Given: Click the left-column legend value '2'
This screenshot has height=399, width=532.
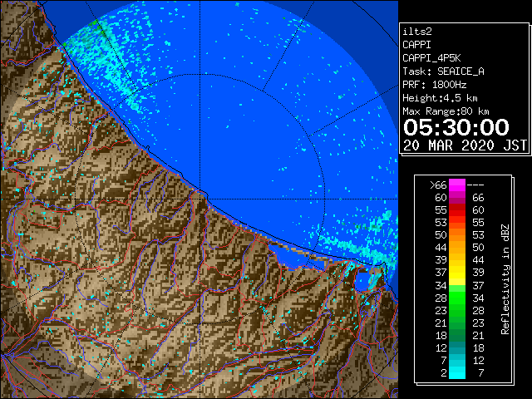Looking at the screenshot, I should click(x=444, y=373).
